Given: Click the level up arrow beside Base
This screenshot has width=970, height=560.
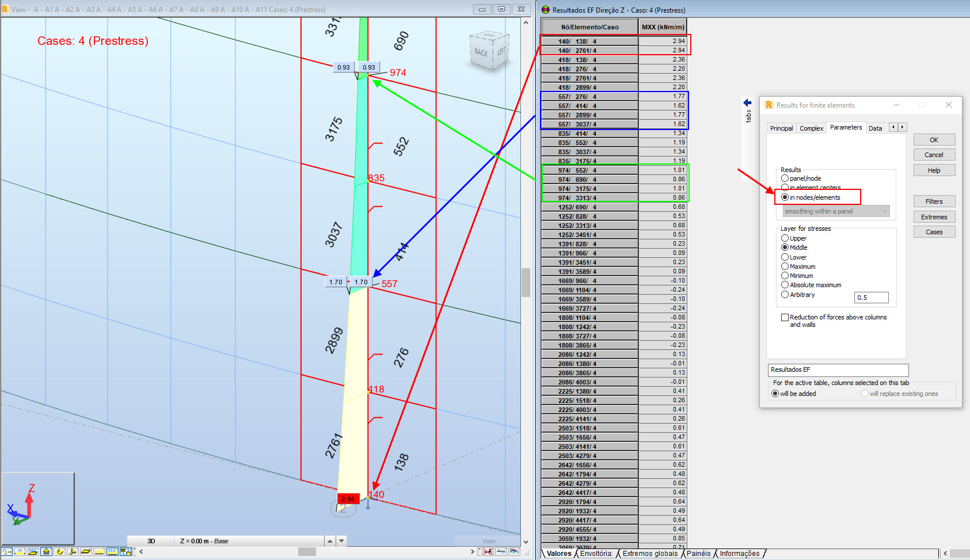Looking at the screenshot, I should (330, 541).
